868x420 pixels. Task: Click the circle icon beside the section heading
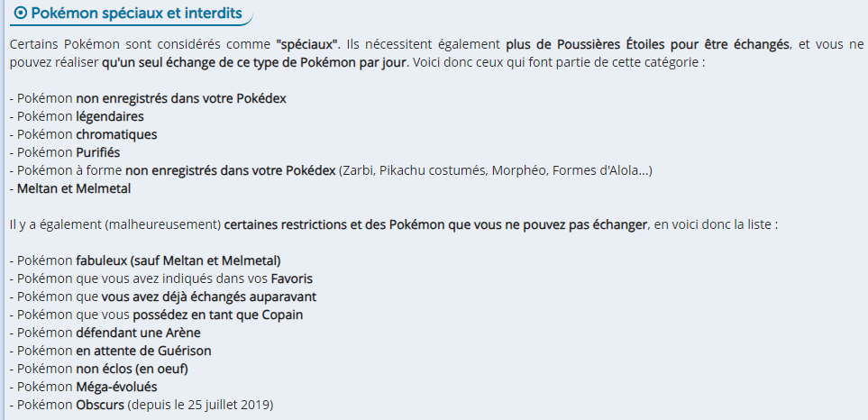[21, 14]
